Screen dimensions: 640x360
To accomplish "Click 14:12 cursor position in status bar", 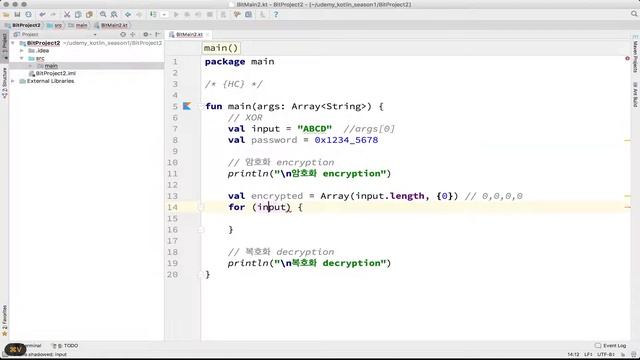I will (x=573, y=354).
